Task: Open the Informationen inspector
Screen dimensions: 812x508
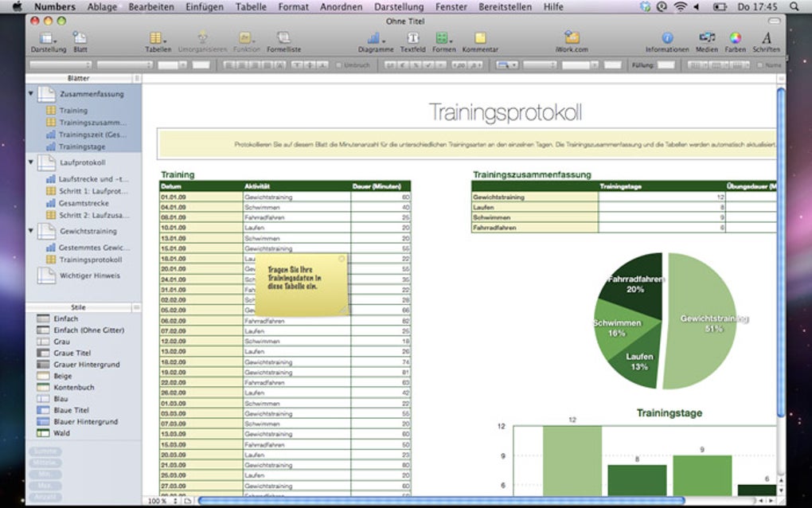Action: pyautogui.click(x=667, y=38)
